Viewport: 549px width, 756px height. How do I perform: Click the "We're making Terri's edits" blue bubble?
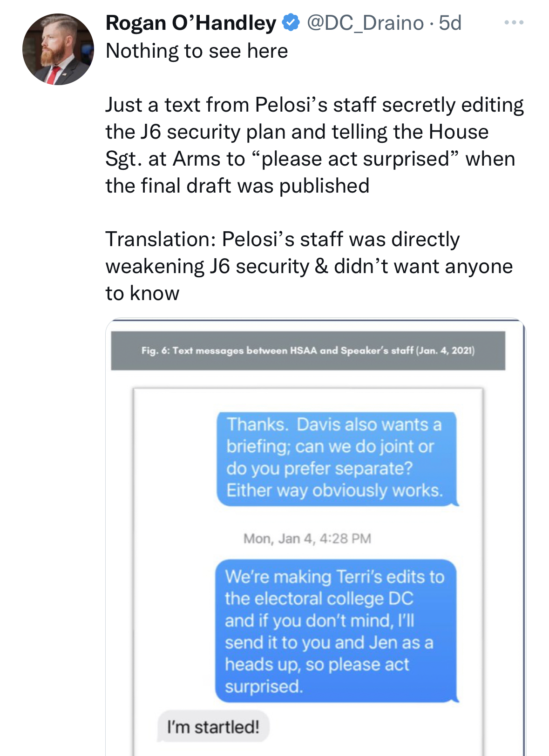tap(335, 630)
